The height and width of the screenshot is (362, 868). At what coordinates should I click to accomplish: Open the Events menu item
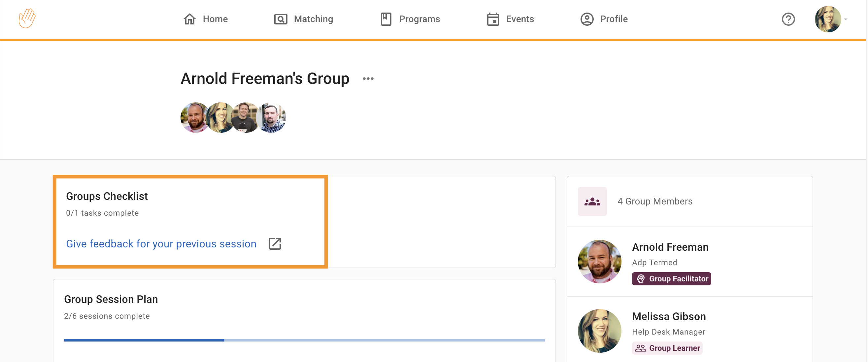[x=519, y=19]
